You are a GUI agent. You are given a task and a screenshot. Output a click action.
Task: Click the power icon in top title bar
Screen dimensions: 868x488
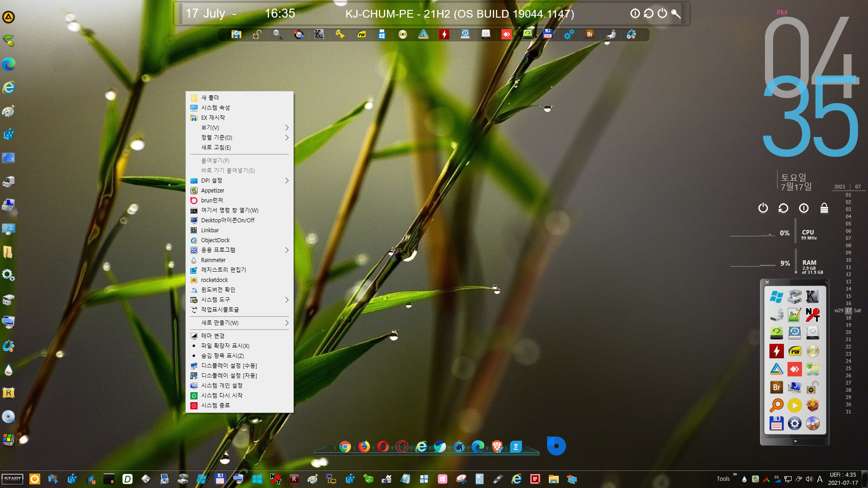662,14
